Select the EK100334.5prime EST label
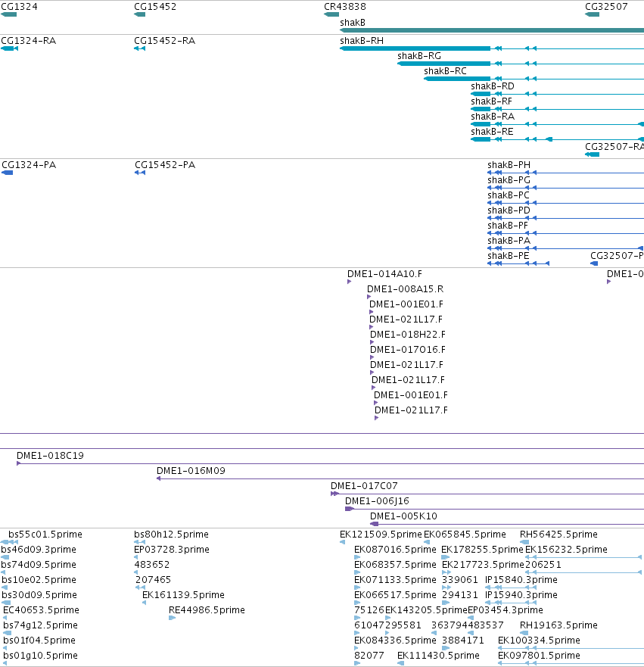This screenshot has height=667, width=644. click(539, 641)
